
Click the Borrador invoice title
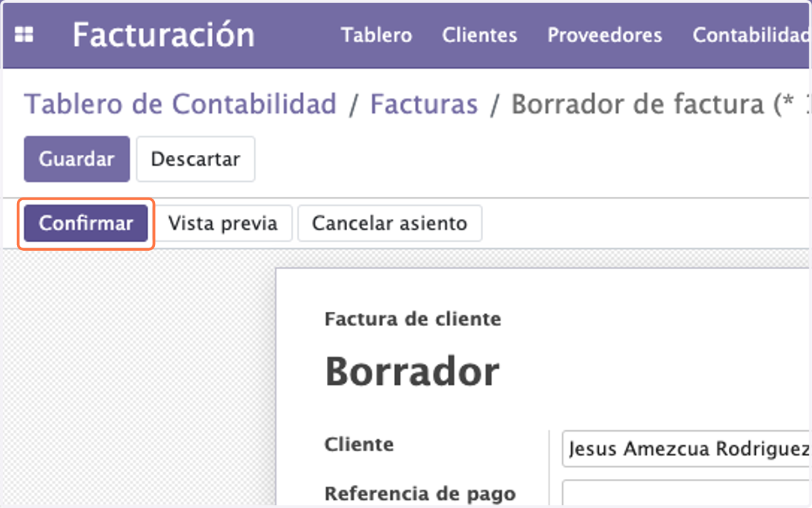pyautogui.click(x=412, y=371)
